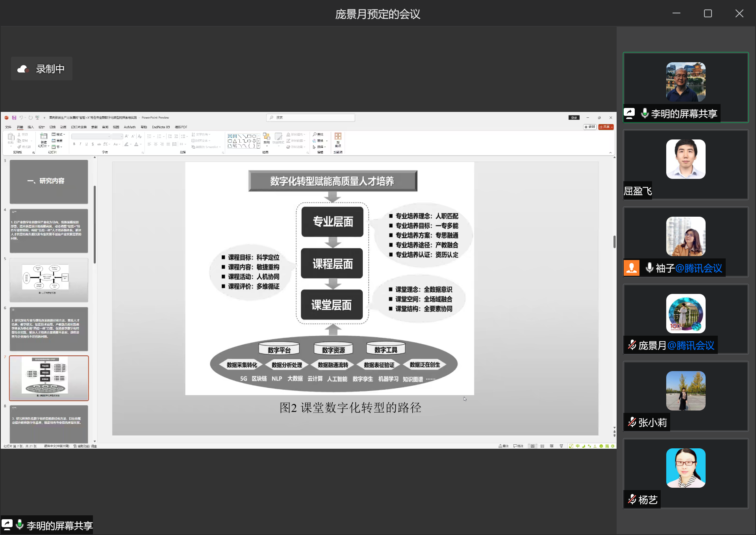The image size is (756, 535).
Task: Click the New Slide icon in ribbon
Action: [43, 137]
